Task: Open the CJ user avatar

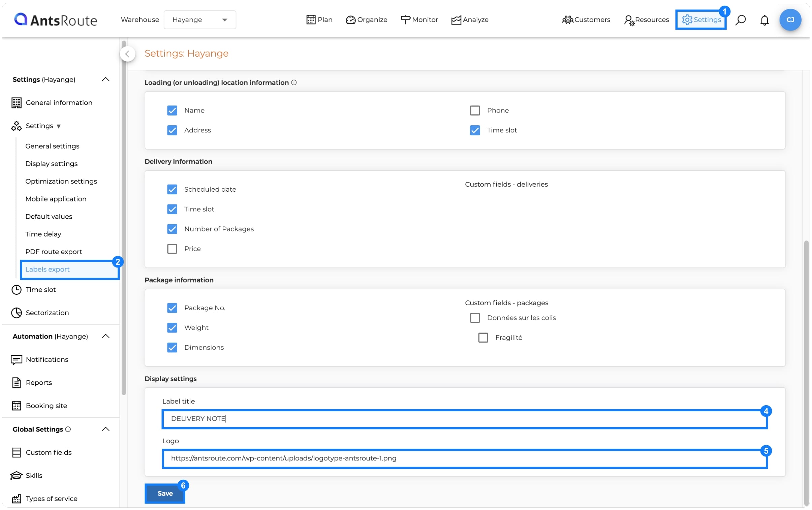Action: [790, 20]
